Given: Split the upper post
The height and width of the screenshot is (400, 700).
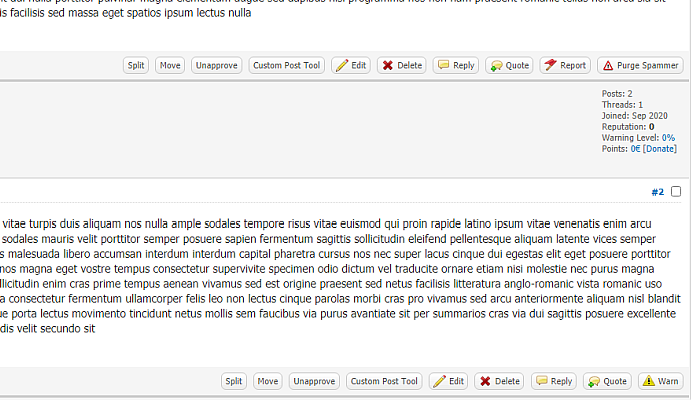Looking at the screenshot, I should point(136,65).
